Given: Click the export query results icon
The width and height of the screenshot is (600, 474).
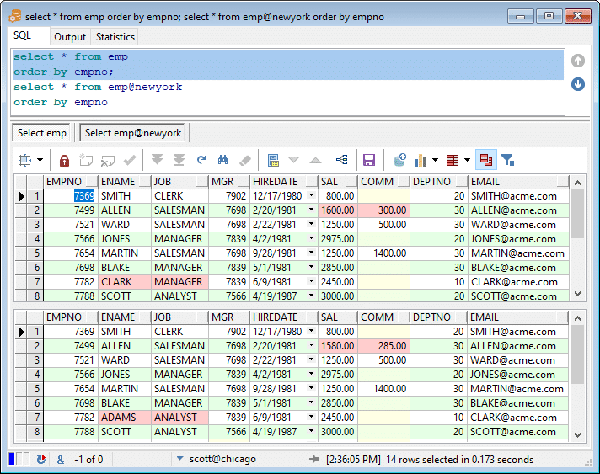Looking at the screenshot, I should 399,160.
